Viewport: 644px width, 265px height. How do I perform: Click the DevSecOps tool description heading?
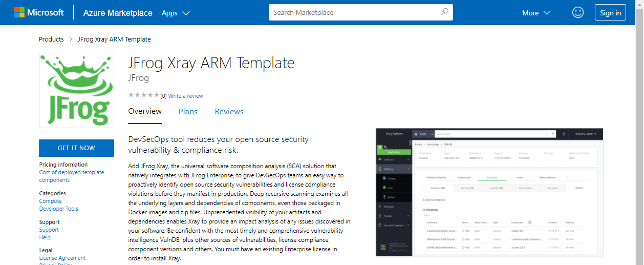pos(219,145)
